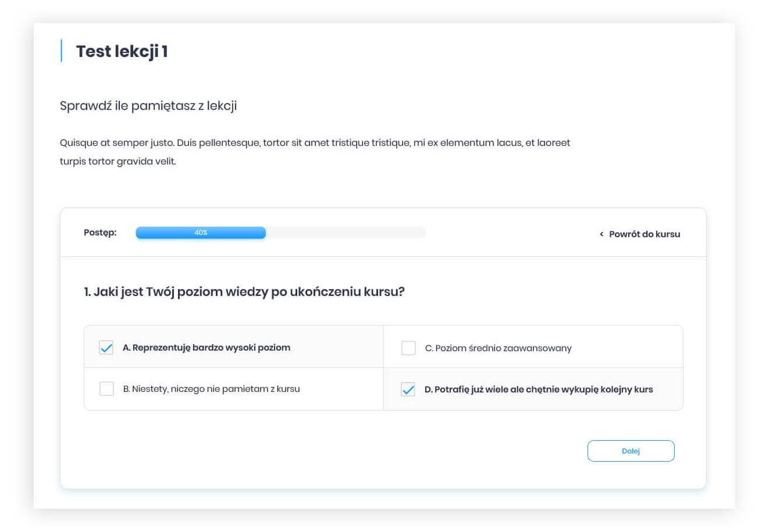Click subtitle "Sprawdź ile pamiętasz z lekcji"
This screenshot has height=532, width=769.
148,106
